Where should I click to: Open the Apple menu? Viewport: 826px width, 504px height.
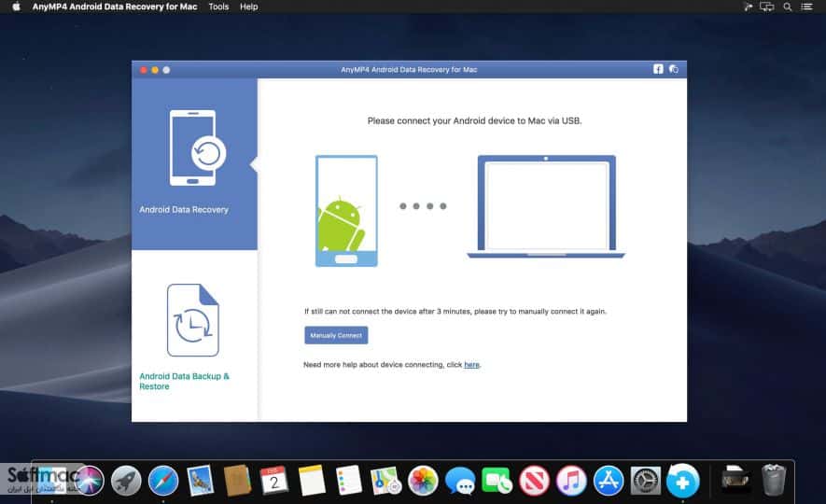pyautogui.click(x=16, y=7)
